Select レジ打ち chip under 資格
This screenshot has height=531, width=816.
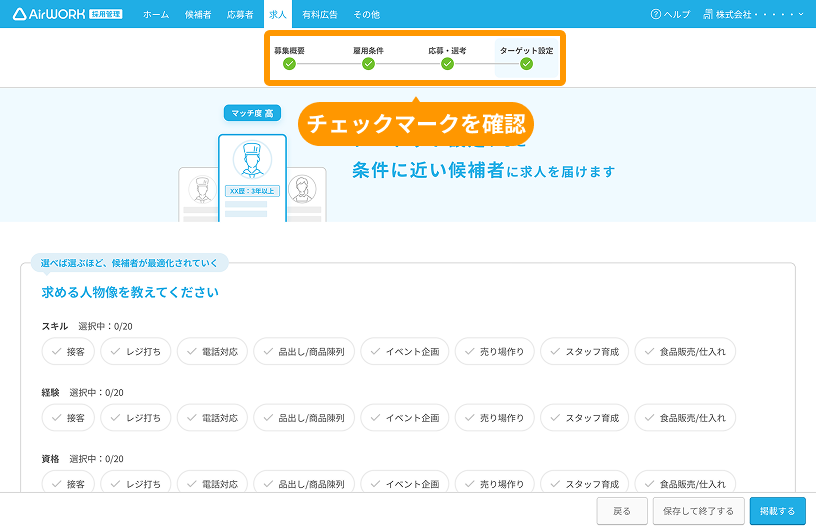click(x=135, y=482)
